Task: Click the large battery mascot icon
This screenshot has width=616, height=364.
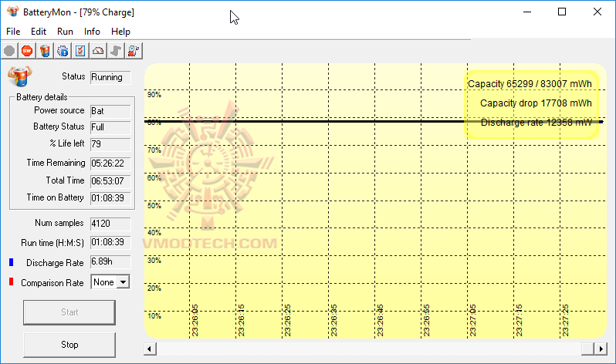Action: point(19,76)
